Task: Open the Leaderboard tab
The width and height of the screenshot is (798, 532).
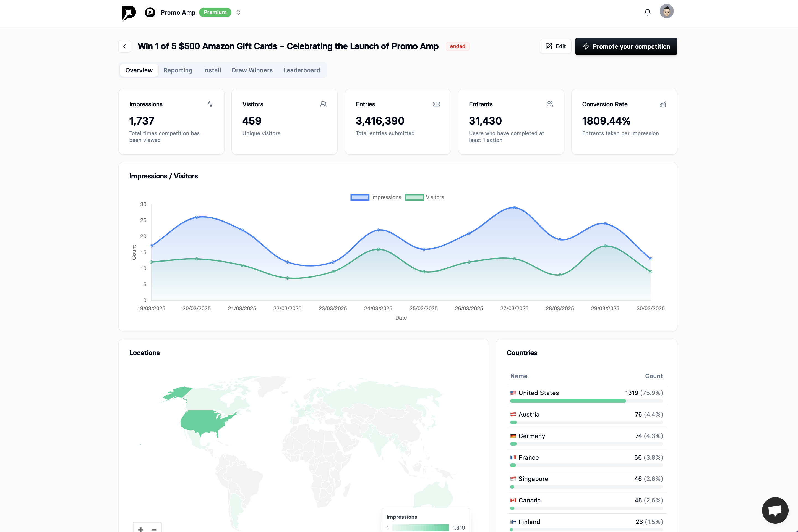Action: pos(302,70)
